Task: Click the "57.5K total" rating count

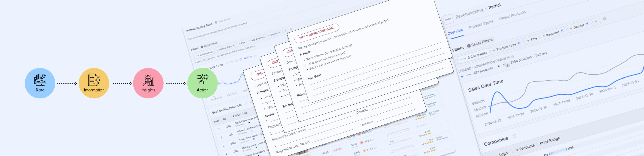Action: pos(421,115)
